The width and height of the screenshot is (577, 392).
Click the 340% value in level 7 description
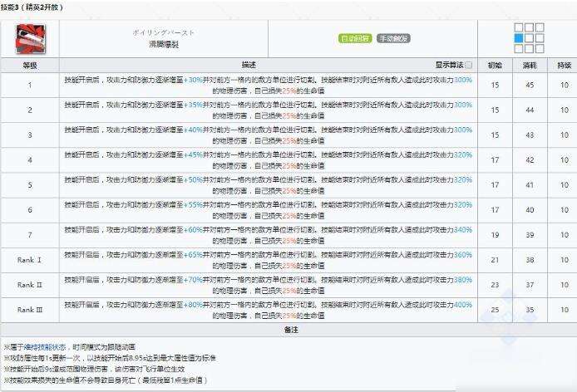(463, 230)
